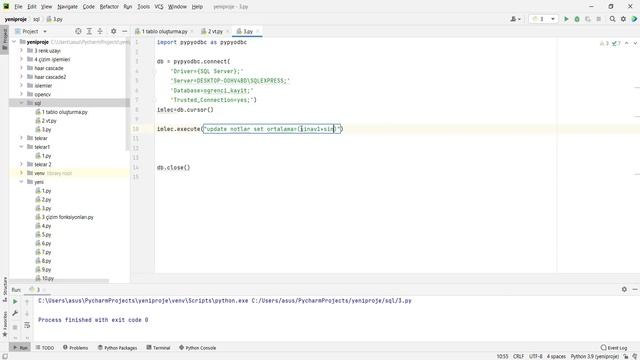The width and height of the screenshot is (640, 360).
Task: Collapse the sql folder chevron
Action: 21,103
